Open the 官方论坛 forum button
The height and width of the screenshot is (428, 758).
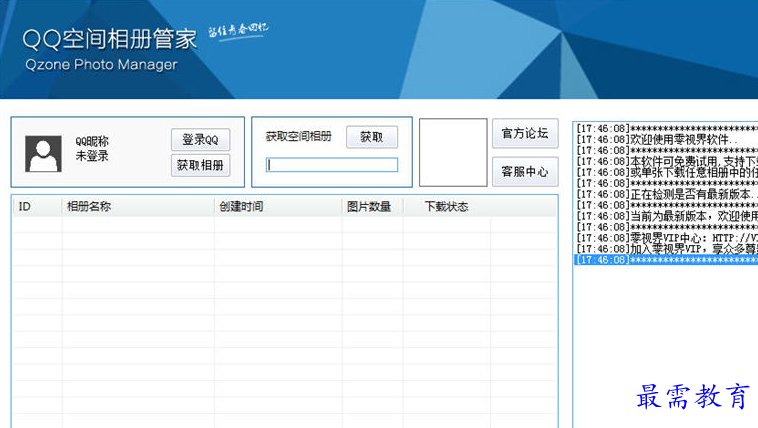(x=525, y=133)
